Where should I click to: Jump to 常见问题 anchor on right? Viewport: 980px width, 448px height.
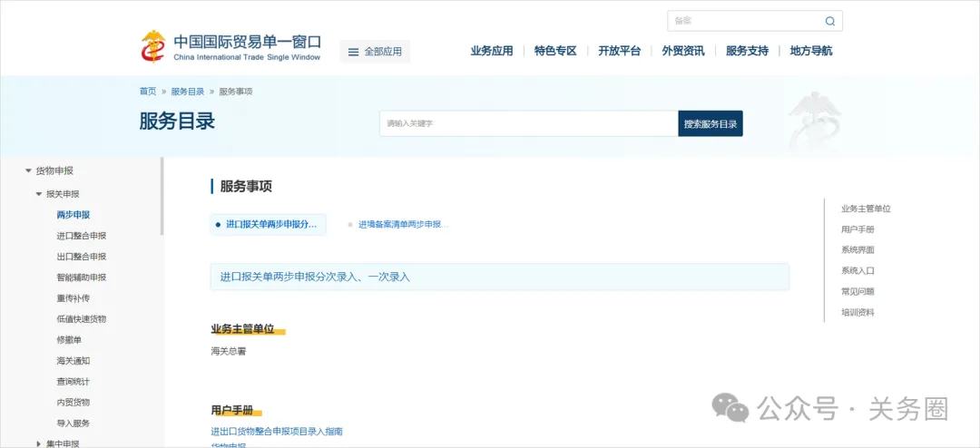pyautogui.click(x=857, y=291)
